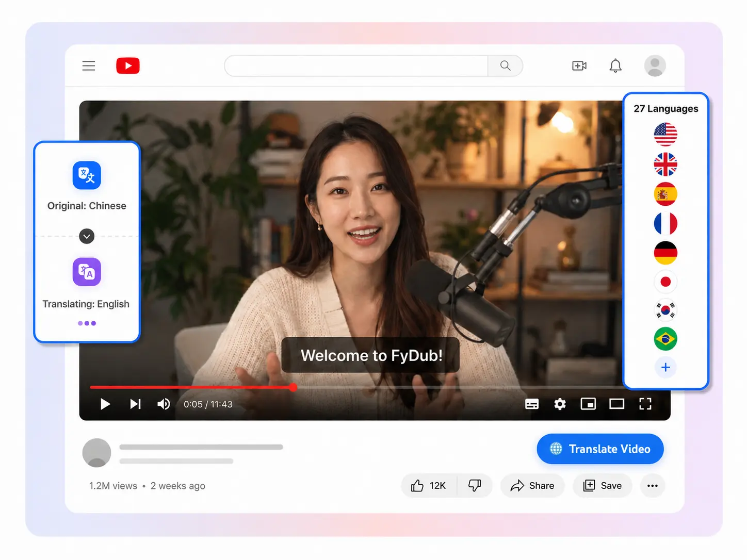Viewport: 747px width, 560px height.
Task: Click the 'Original: Chinese' label
Action: tap(87, 206)
